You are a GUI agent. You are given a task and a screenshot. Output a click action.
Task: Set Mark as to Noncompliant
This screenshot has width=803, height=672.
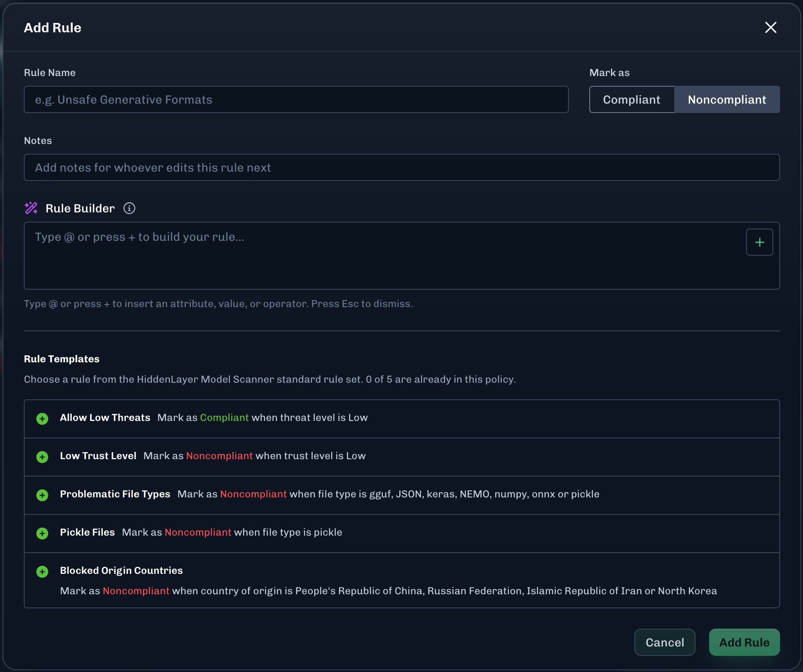point(727,99)
